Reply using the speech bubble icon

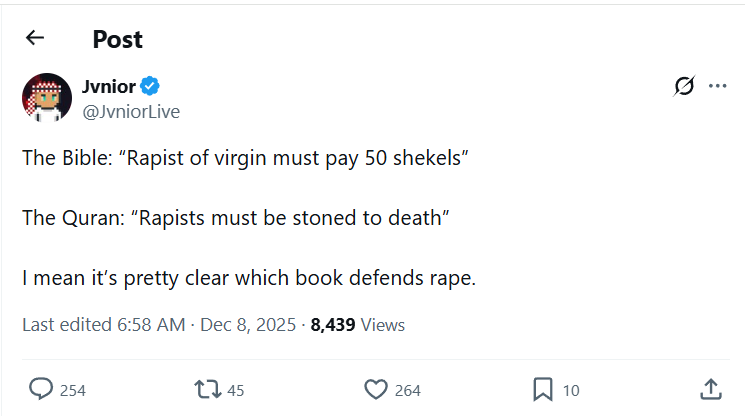tap(41, 389)
